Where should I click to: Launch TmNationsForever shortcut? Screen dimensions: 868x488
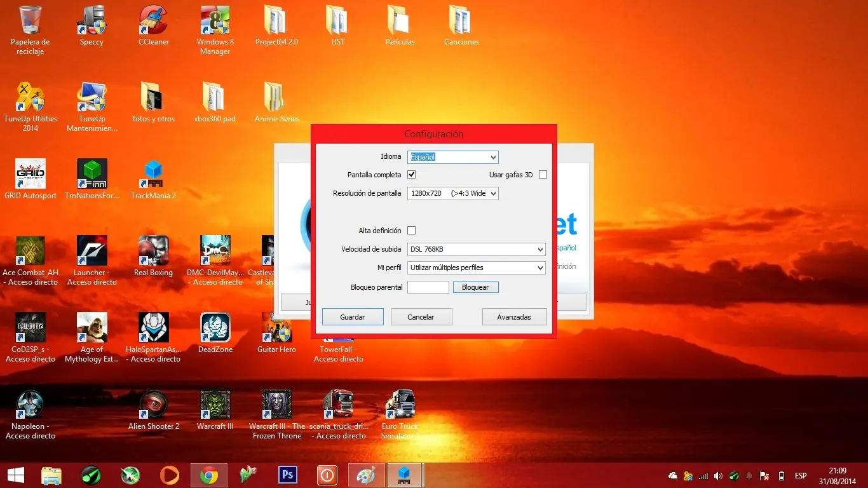[92, 179]
